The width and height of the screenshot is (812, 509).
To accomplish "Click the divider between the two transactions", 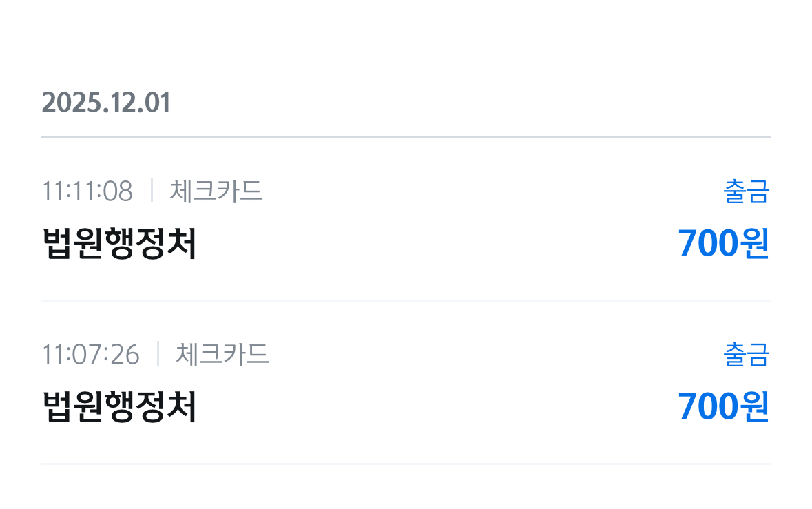I will (x=406, y=300).
